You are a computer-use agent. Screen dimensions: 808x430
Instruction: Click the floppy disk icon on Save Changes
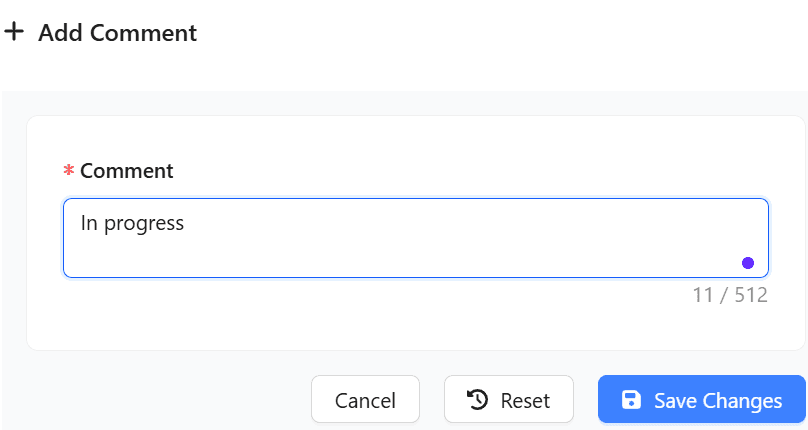631,400
